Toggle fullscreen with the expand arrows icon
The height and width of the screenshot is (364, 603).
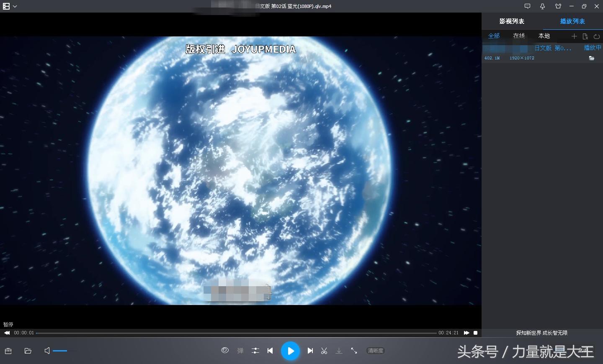point(354,351)
